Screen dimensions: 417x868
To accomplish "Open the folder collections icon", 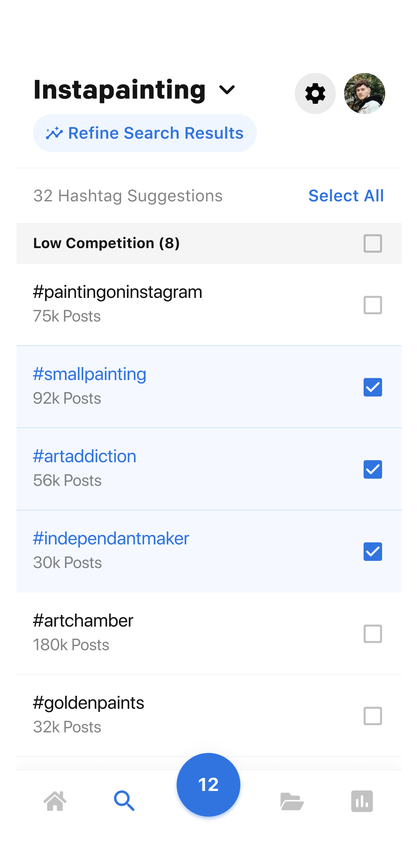I will click(292, 802).
